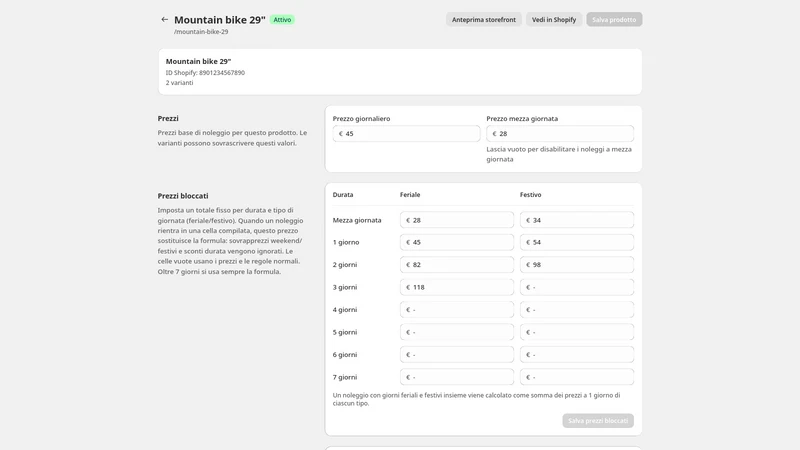Click the empty 4 giorni Feriale field

click(x=457, y=310)
